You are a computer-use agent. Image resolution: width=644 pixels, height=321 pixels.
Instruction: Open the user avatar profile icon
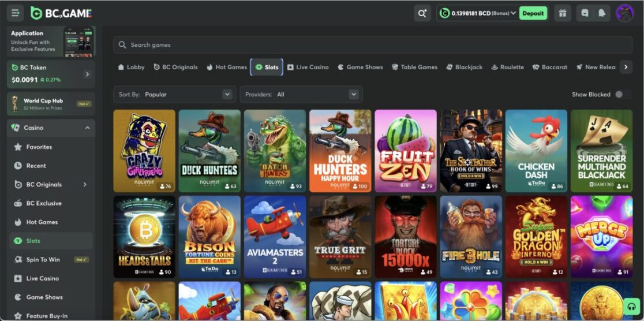(625, 13)
